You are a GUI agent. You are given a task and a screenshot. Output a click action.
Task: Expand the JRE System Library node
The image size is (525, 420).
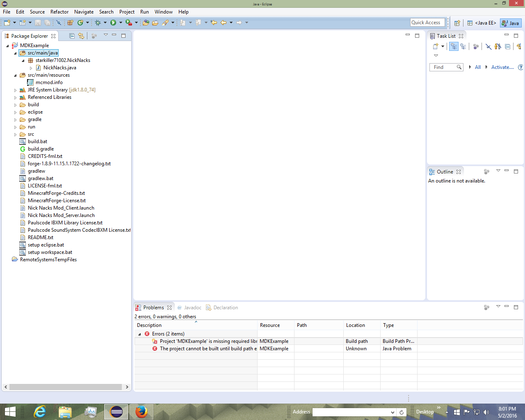pos(15,90)
